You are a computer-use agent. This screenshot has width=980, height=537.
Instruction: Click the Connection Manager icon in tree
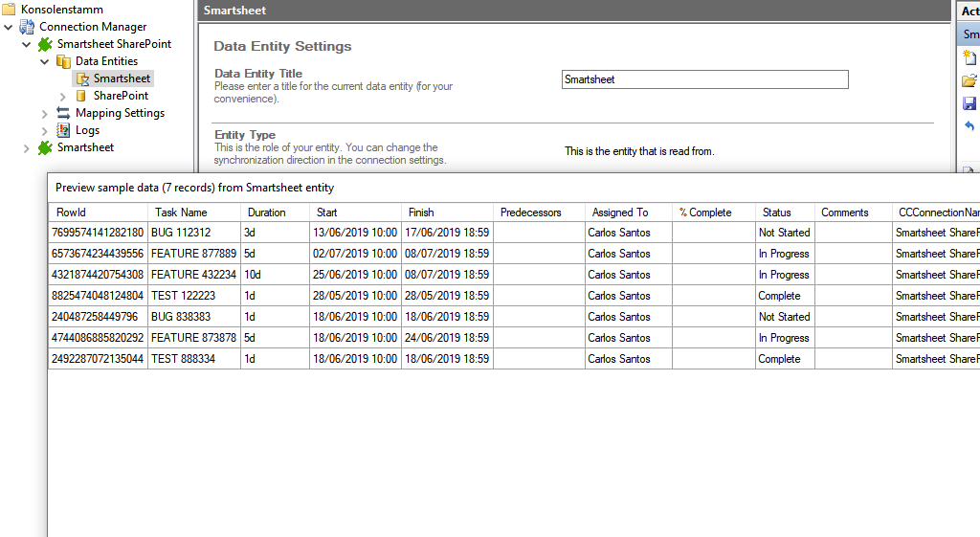tap(27, 27)
